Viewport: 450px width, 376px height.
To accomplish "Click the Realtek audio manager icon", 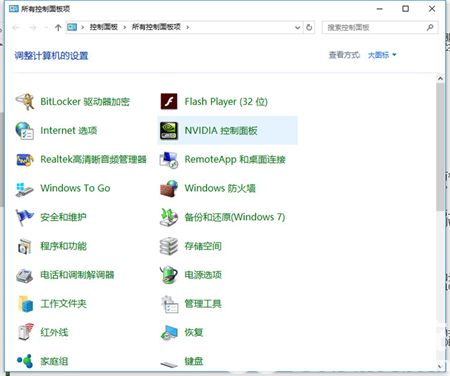I will [x=25, y=159].
